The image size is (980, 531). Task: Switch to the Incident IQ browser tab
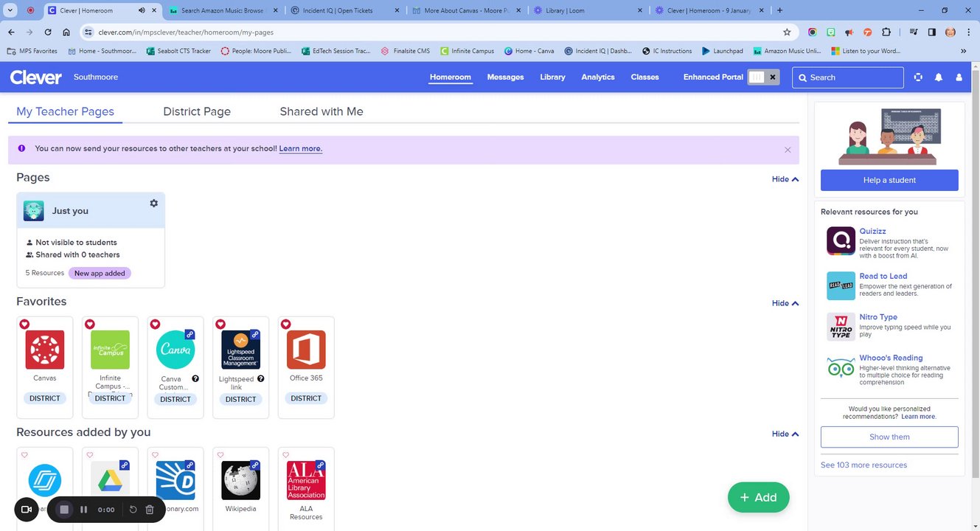344,10
